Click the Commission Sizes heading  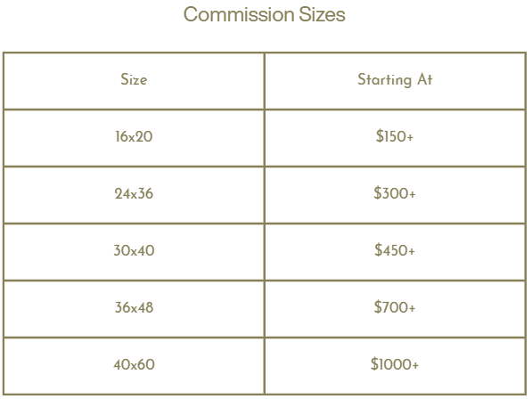click(x=265, y=14)
